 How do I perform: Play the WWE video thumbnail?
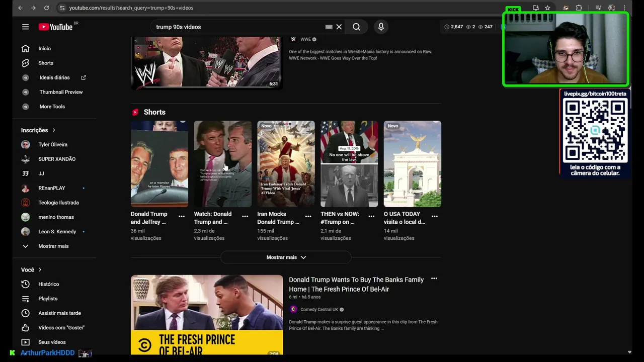point(206,62)
